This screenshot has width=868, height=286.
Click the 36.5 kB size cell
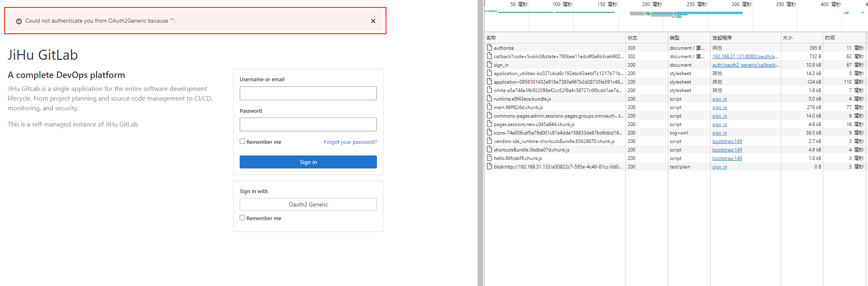(814, 133)
